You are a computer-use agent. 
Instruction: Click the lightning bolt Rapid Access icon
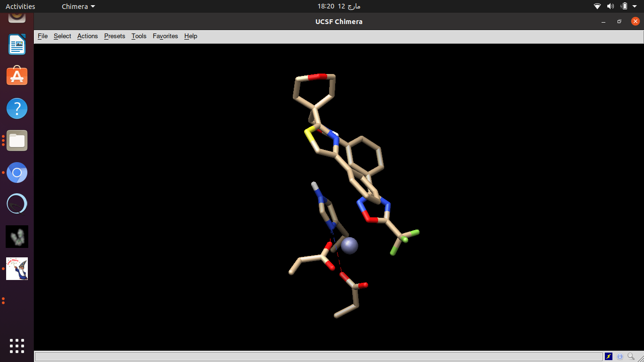click(x=609, y=356)
